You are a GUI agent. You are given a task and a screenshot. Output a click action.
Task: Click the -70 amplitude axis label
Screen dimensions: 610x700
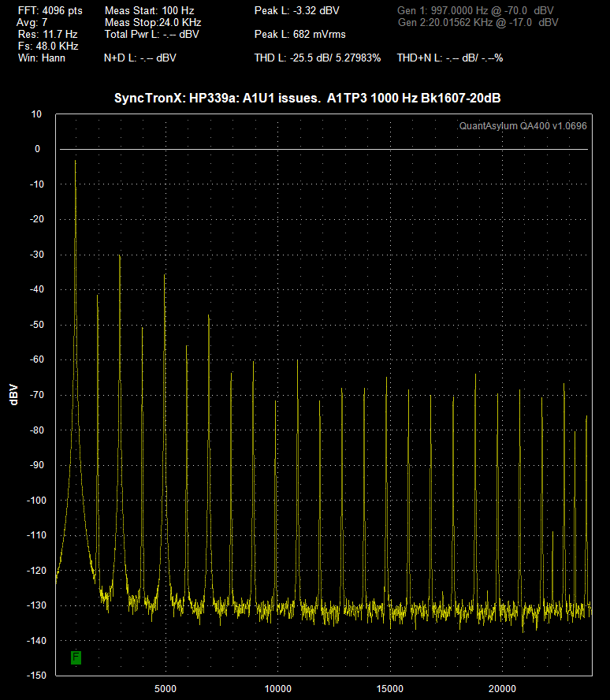tap(37, 395)
